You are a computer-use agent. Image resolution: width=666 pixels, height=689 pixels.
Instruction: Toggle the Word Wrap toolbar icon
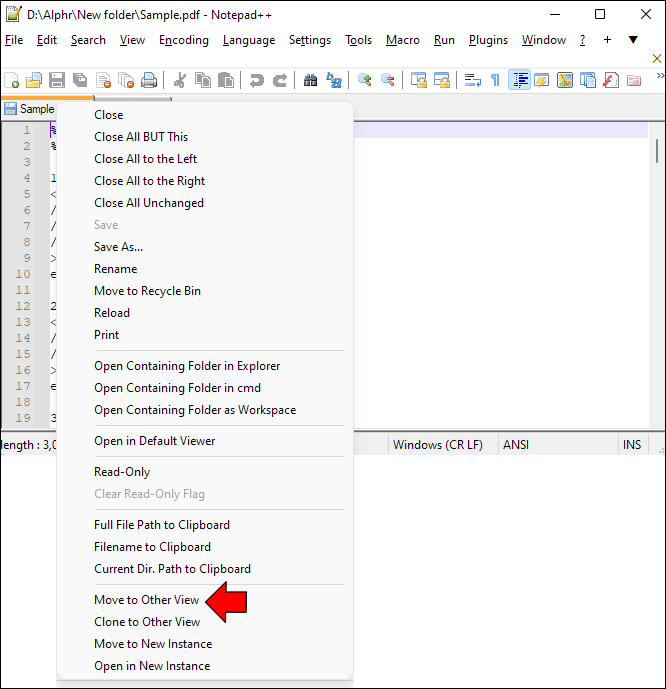click(x=473, y=80)
